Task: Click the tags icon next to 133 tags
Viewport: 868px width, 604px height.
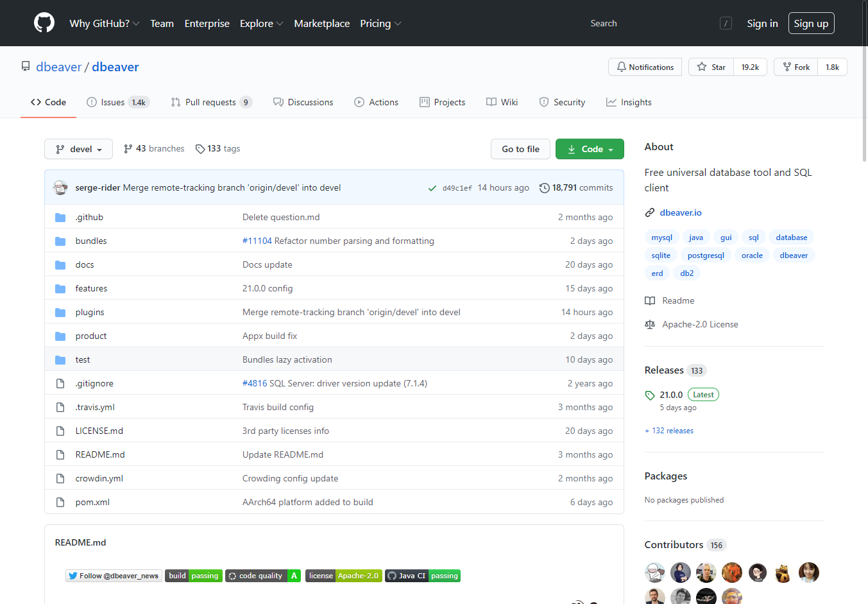Action: tap(200, 149)
